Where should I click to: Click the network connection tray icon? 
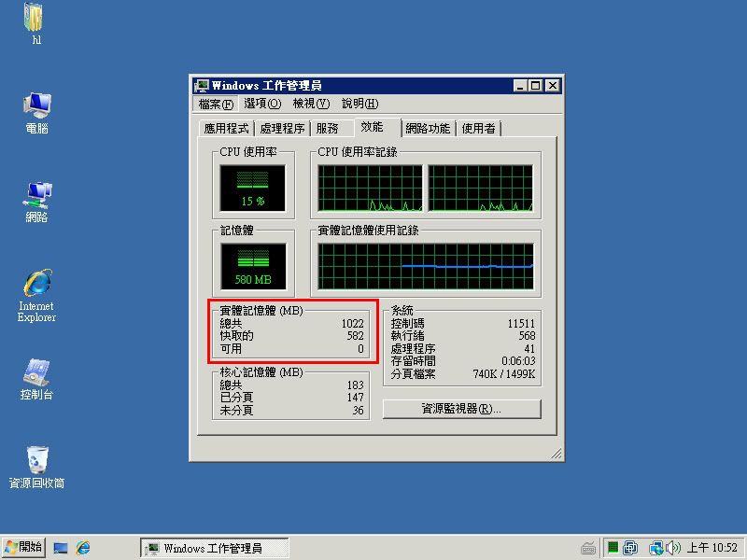click(655, 548)
